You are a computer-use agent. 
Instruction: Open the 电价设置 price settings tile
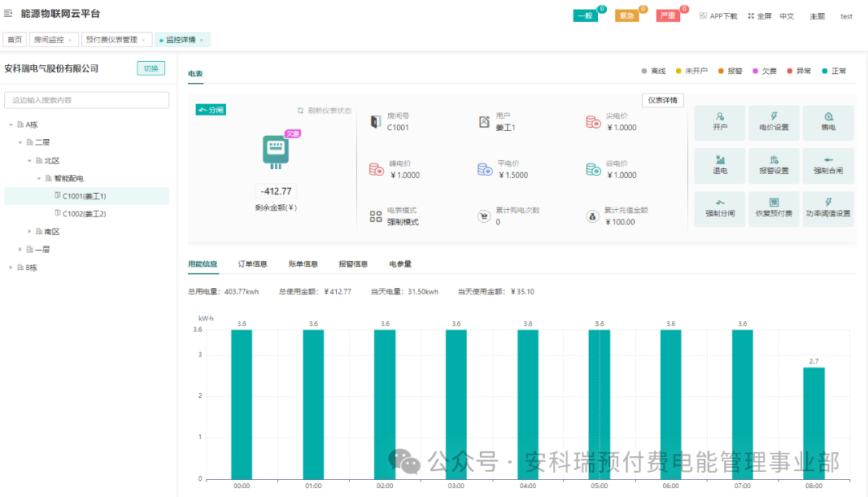[x=774, y=122]
